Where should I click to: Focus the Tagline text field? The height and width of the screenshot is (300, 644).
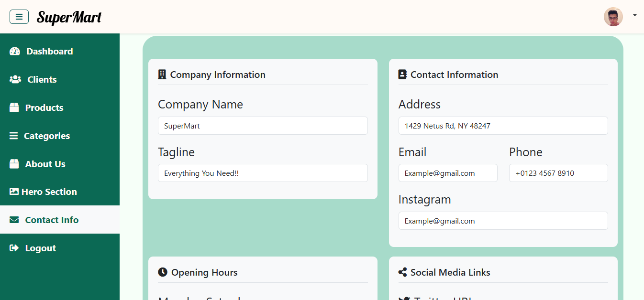pyautogui.click(x=263, y=173)
